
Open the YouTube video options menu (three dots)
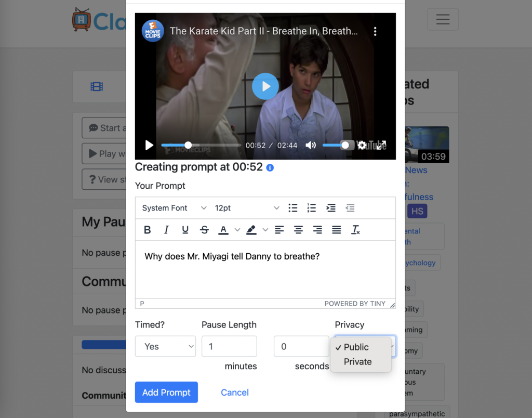click(375, 31)
